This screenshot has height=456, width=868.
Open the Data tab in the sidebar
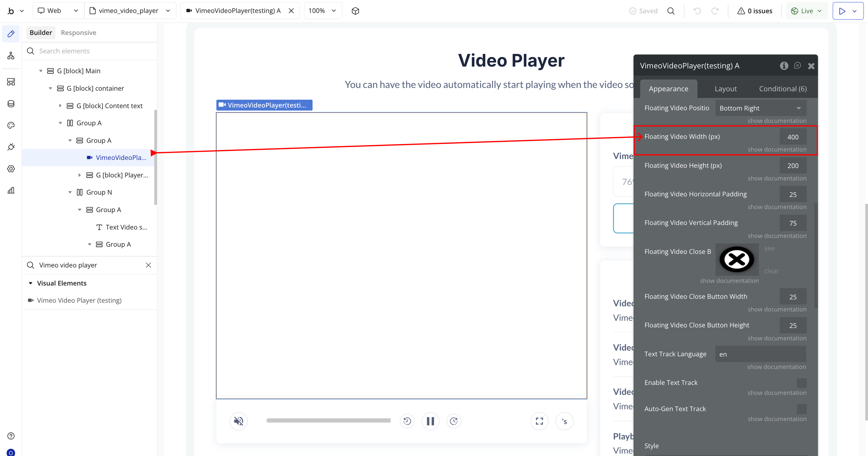tap(11, 104)
